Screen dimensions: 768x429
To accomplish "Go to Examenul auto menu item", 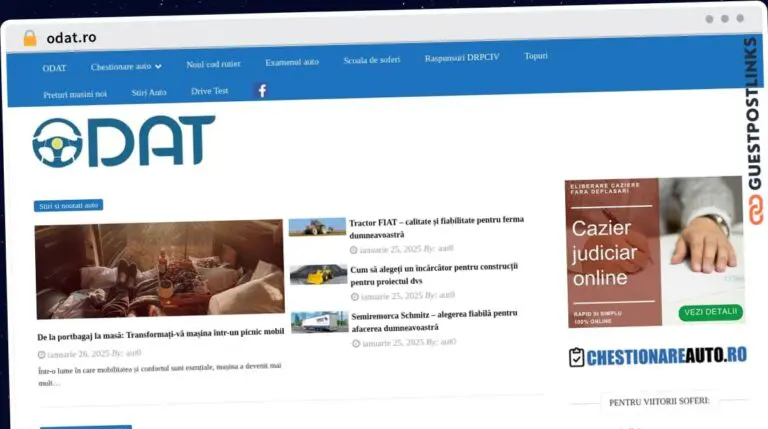I will coord(292,62).
